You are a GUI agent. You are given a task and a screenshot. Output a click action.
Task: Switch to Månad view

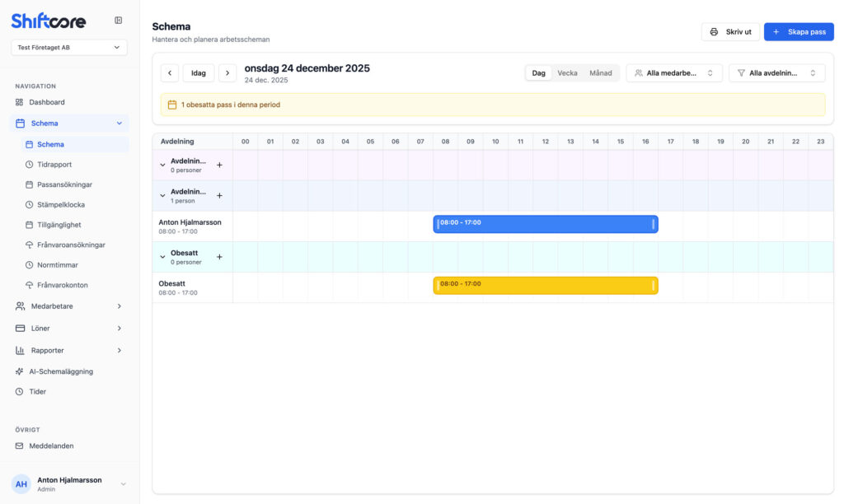click(x=601, y=73)
